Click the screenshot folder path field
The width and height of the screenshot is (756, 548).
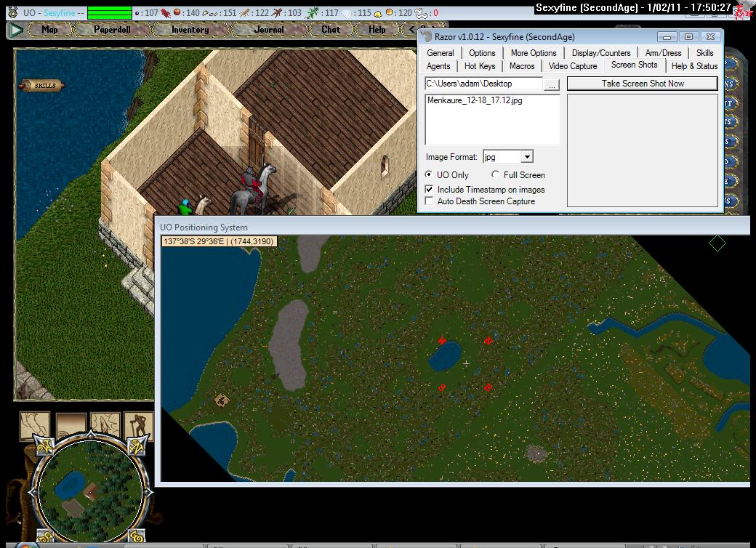(x=483, y=84)
